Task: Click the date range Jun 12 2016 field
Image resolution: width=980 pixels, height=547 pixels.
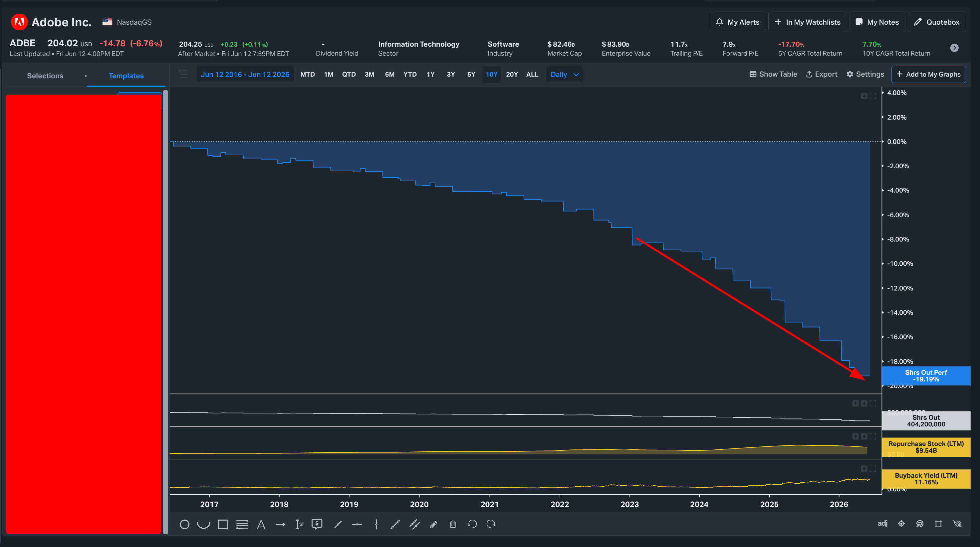Action: point(245,74)
